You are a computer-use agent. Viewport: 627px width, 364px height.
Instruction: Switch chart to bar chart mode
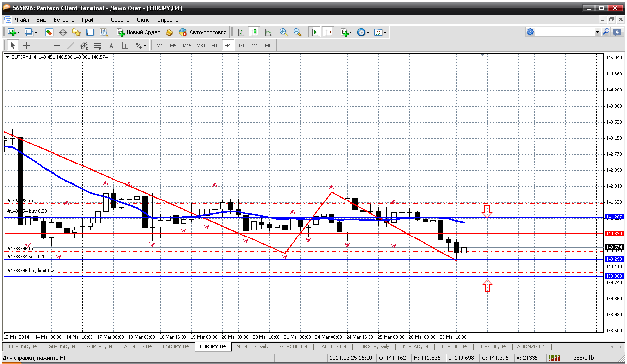coord(240,32)
